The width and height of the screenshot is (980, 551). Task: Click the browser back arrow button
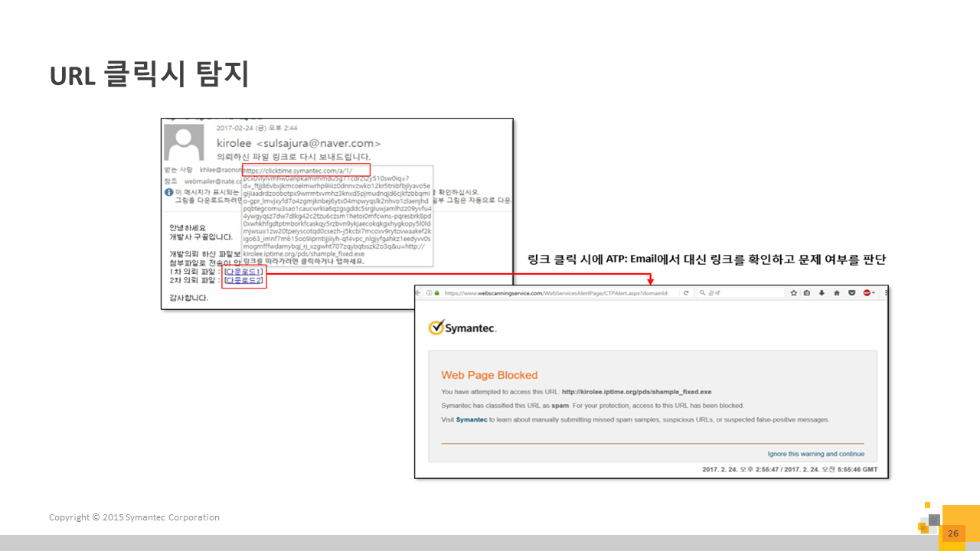click(x=420, y=292)
